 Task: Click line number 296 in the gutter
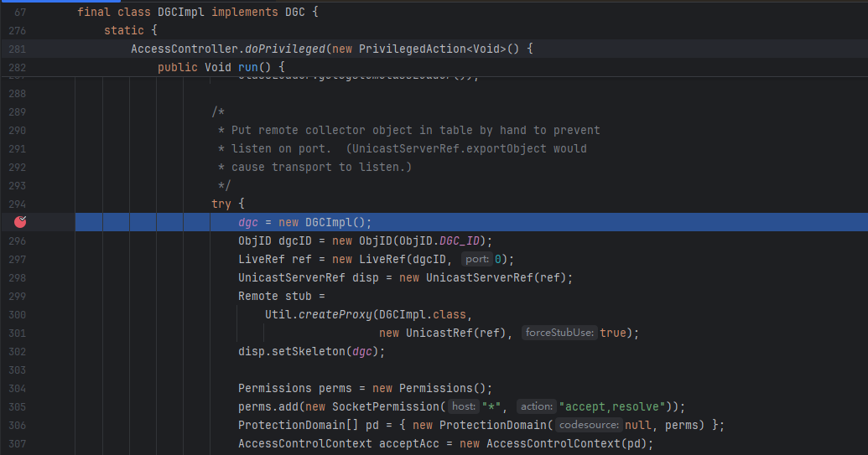coord(17,240)
